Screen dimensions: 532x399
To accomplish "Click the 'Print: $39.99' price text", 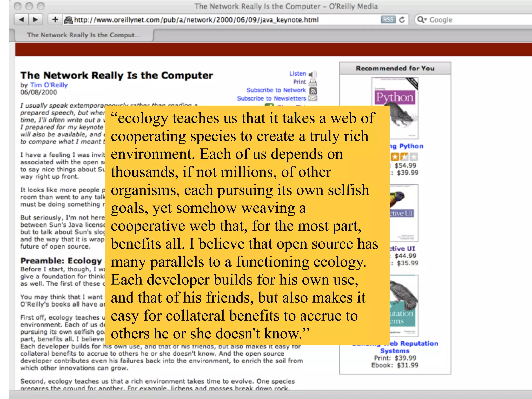I will click(395, 358).
